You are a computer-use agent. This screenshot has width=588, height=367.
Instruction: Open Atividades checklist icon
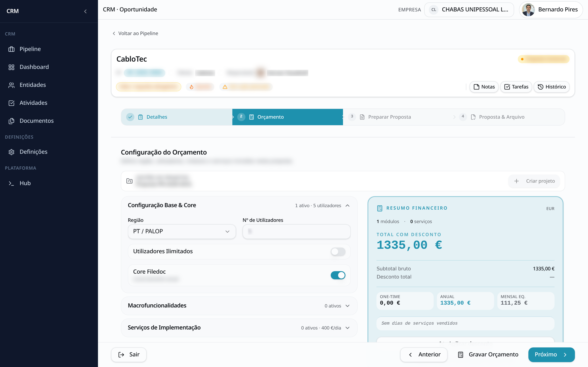click(x=11, y=103)
